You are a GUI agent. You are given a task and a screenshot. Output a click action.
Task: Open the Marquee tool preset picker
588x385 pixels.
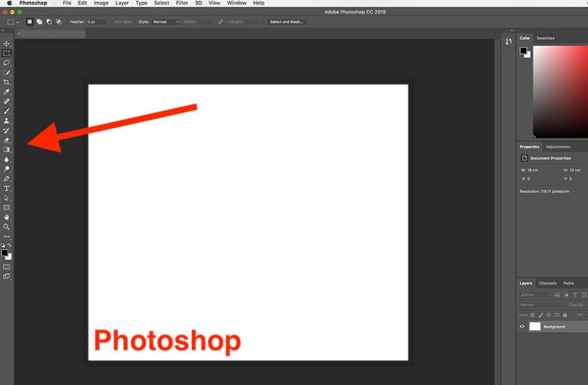click(x=13, y=22)
